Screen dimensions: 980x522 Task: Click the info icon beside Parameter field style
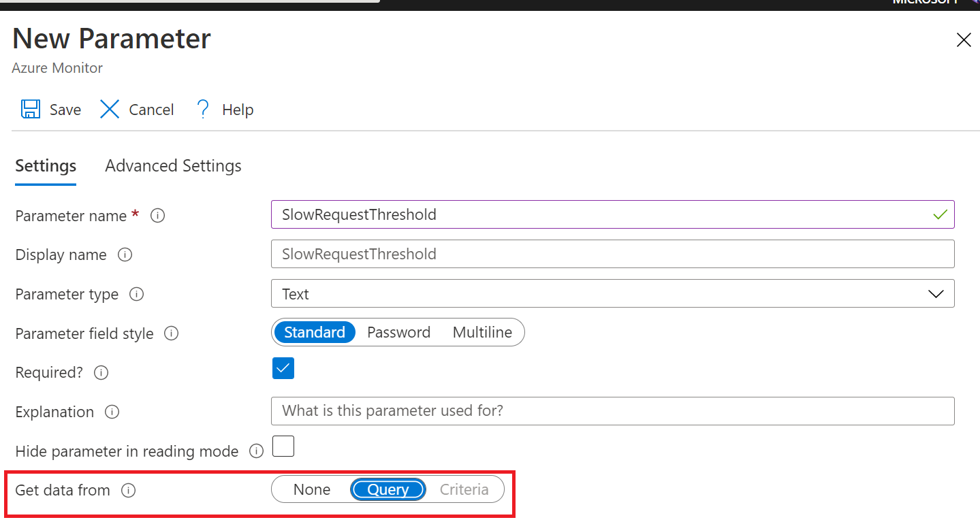tap(171, 333)
